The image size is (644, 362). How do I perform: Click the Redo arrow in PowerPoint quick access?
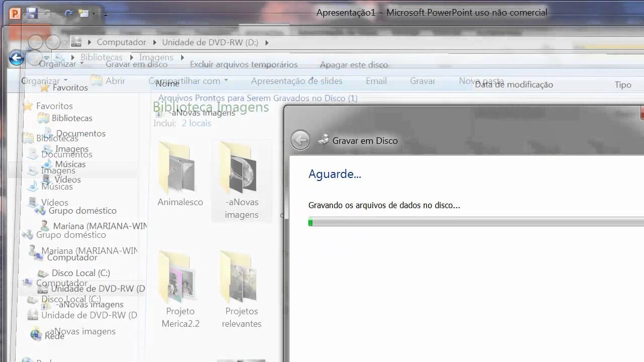68,14
